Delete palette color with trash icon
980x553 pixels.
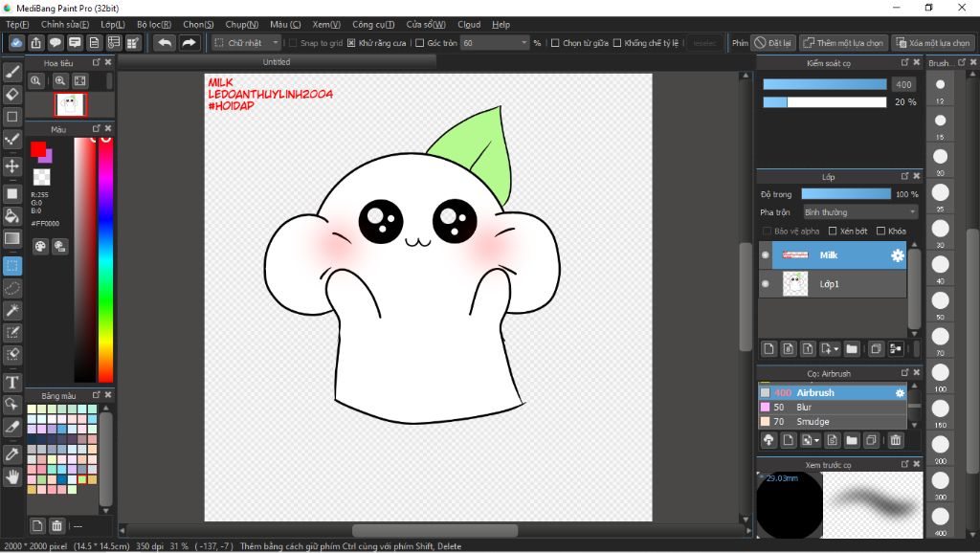click(56, 525)
